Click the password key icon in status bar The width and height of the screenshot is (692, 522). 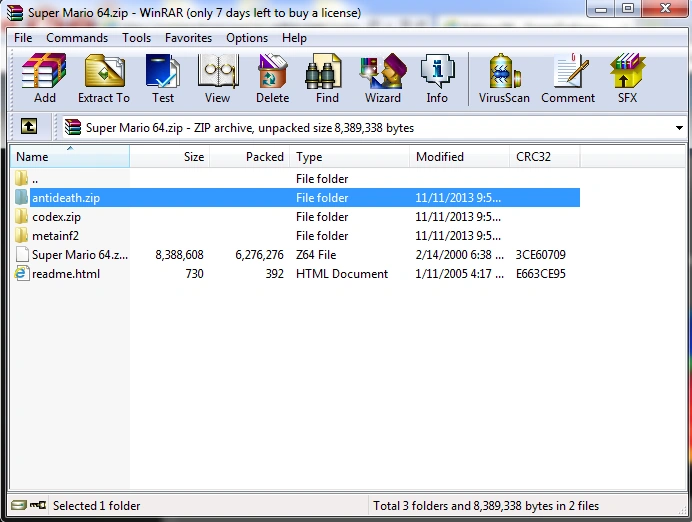(38, 505)
